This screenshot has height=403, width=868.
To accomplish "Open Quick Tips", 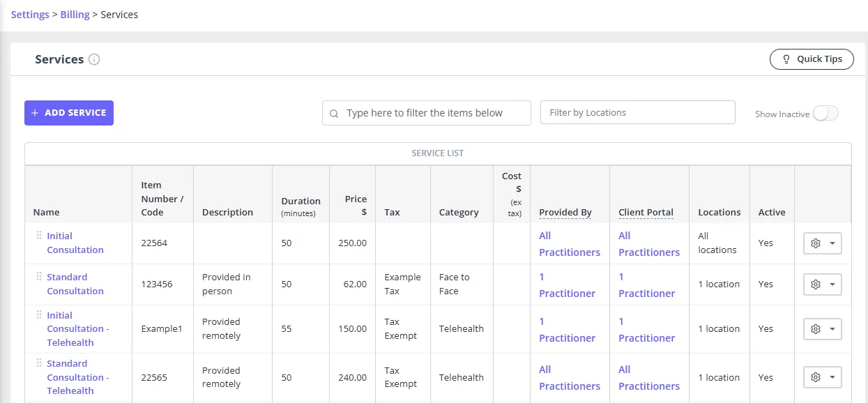I will pos(812,59).
